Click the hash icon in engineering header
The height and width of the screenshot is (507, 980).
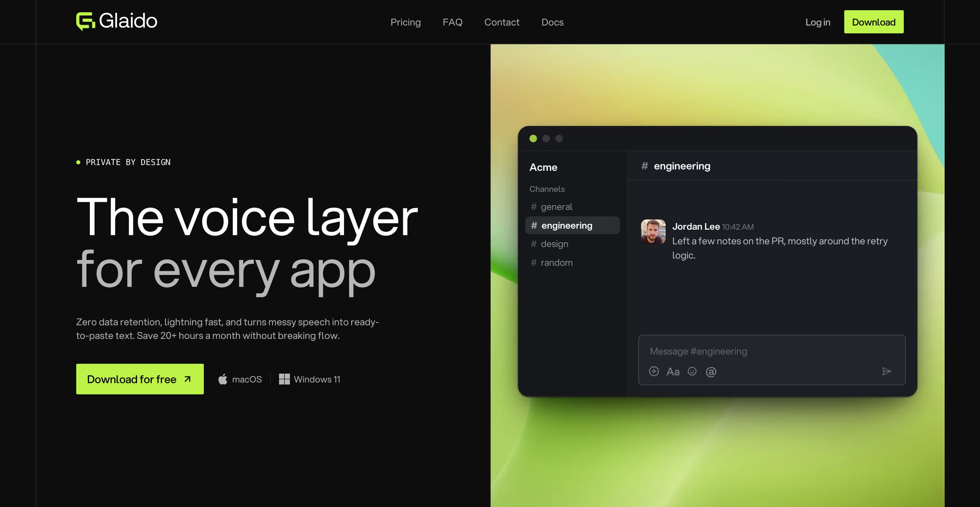(644, 165)
